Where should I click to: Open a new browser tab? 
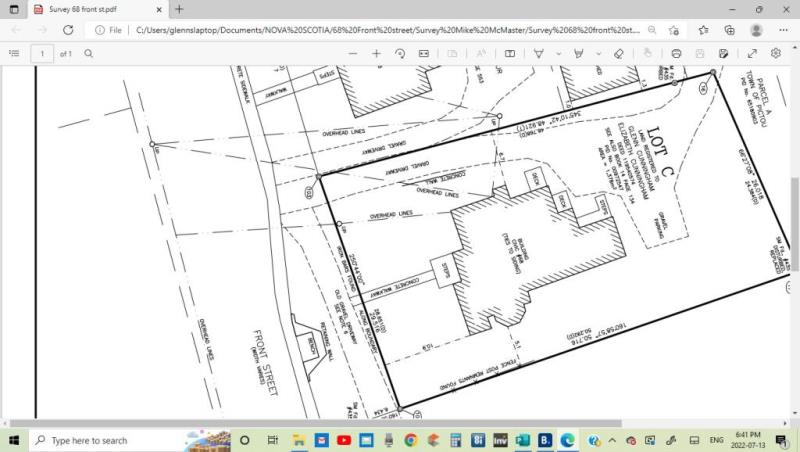pos(179,9)
